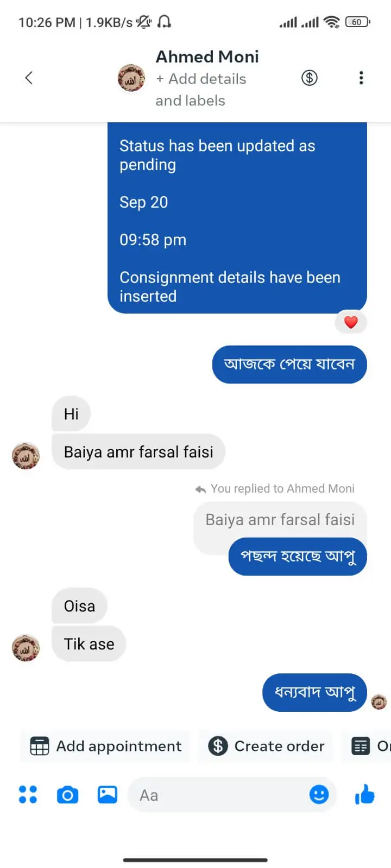The image size is (391, 868).
Task: Send a thumbs-up like
Action: tap(365, 795)
